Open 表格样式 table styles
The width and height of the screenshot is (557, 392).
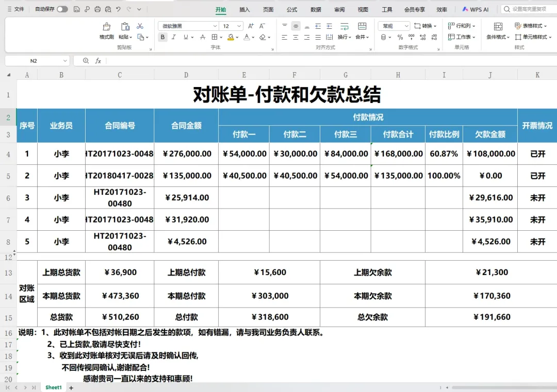(x=531, y=26)
